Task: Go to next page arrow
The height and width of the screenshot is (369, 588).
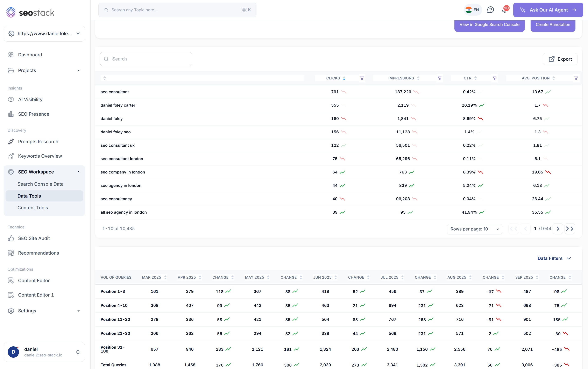Action: pyautogui.click(x=558, y=229)
